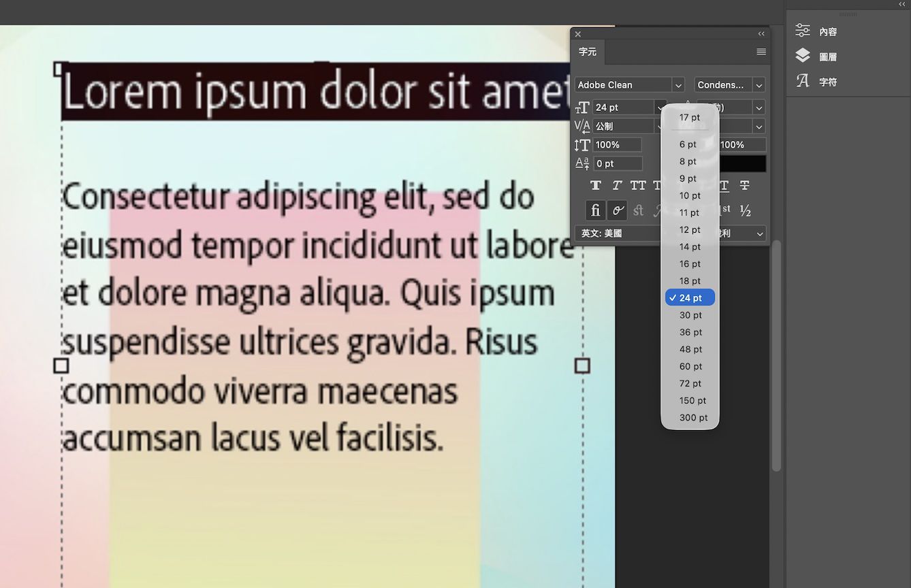Viewport: 911px width, 588px height.
Task: Click the text box left-middle handle
Action: click(61, 366)
